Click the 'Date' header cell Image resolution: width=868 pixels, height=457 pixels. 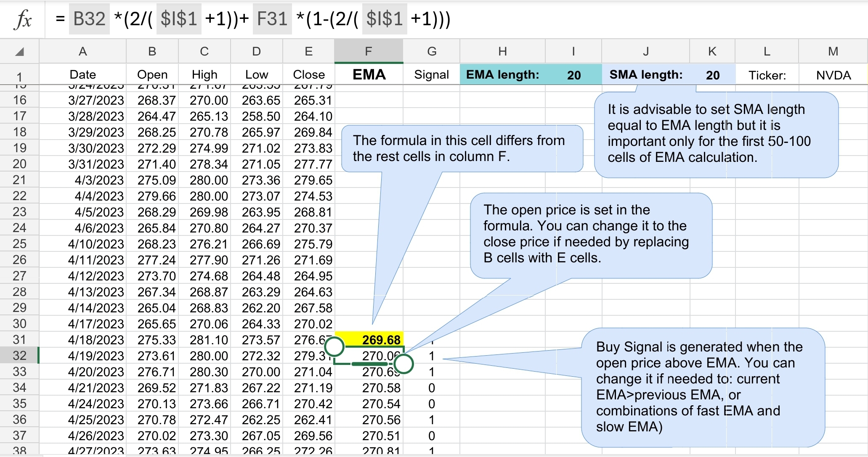(x=83, y=74)
